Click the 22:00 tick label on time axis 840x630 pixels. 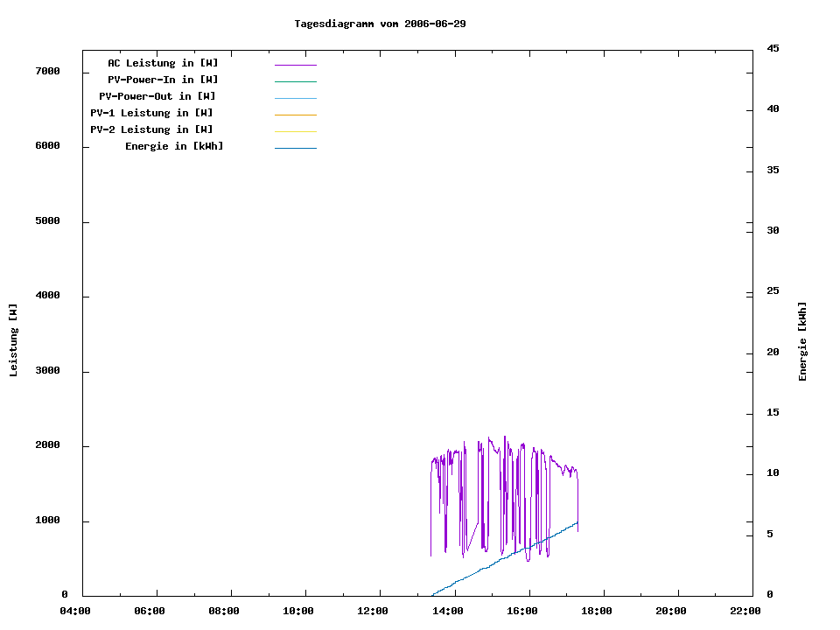(x=745, y=611)
